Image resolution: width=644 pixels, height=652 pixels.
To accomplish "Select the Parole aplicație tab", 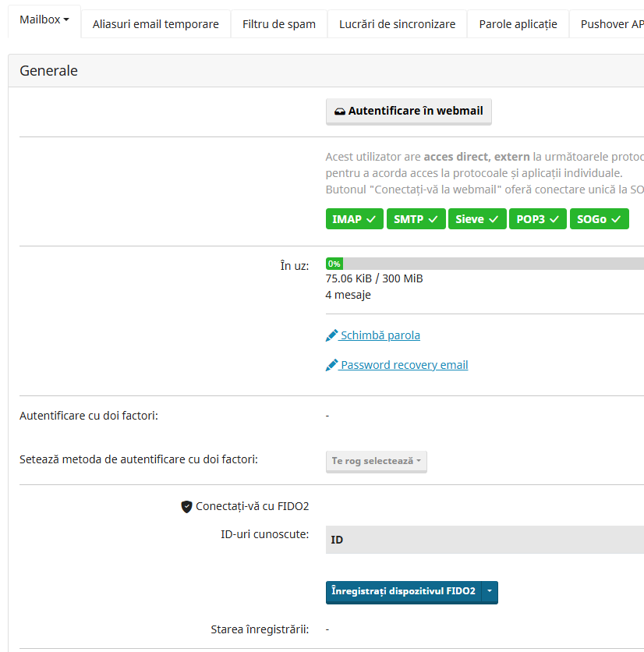I will point(518,24).
